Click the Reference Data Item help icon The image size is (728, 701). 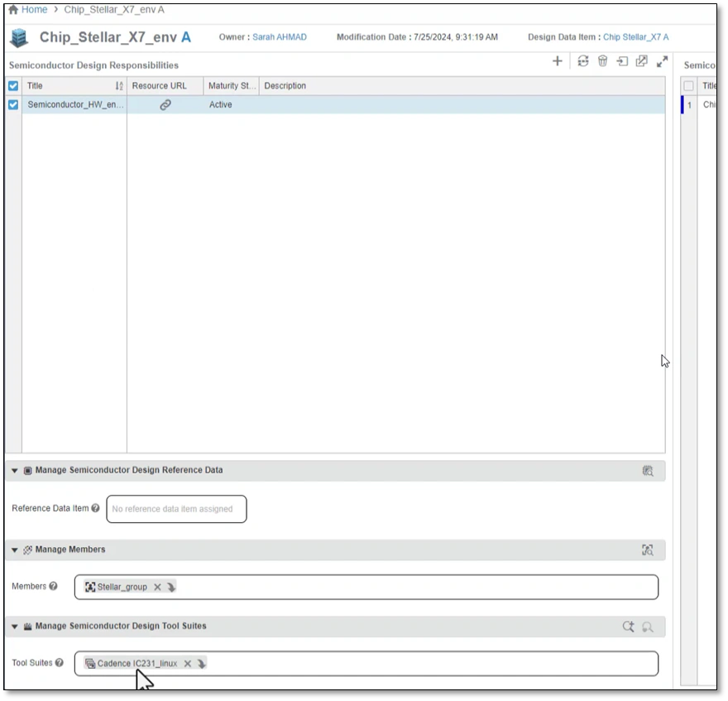pyautogui.click(x=95, y=508)
